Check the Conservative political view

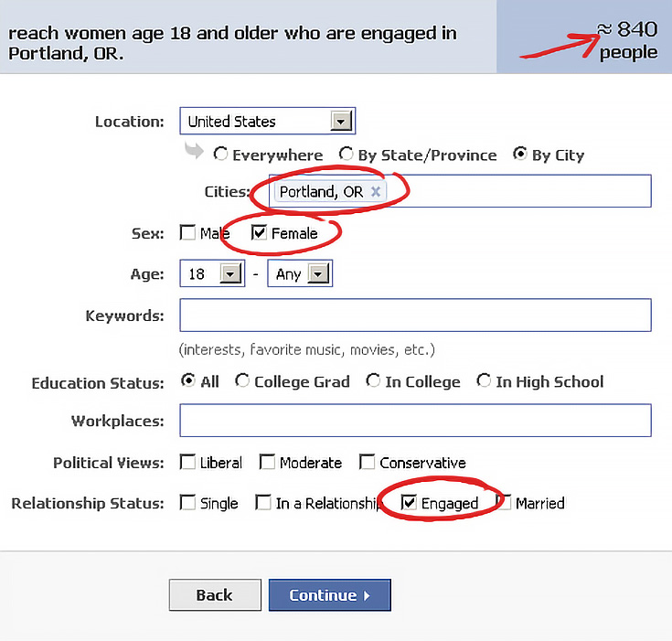(367, 462)
